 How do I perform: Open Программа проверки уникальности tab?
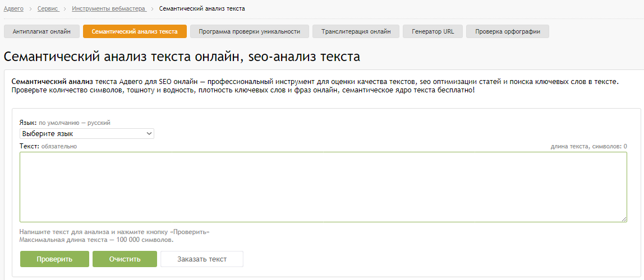[250, 31]
